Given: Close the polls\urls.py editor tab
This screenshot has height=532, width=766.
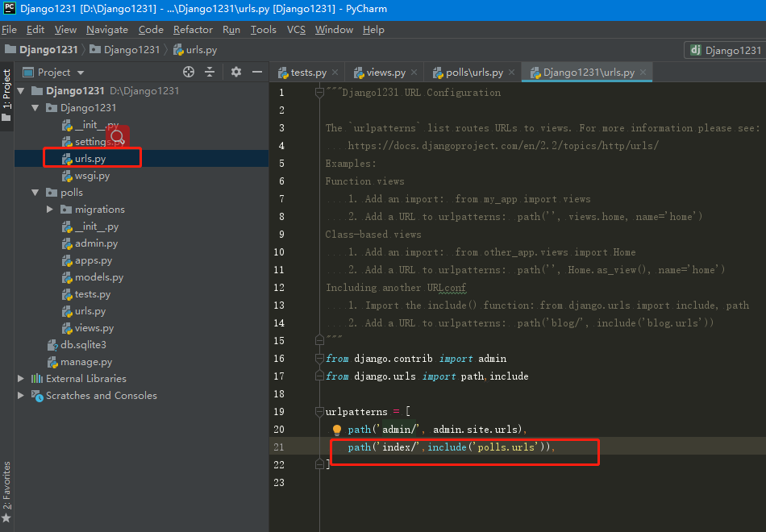Looking at the screenshot, I should coord(512,73).
